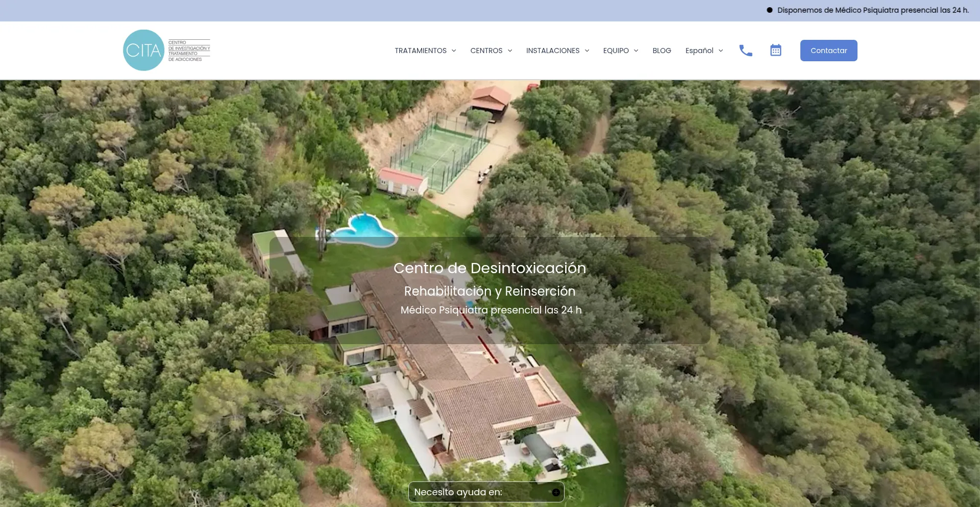Click the Contactar button
This screenshot has width=980, height=507.
point(828,51)
